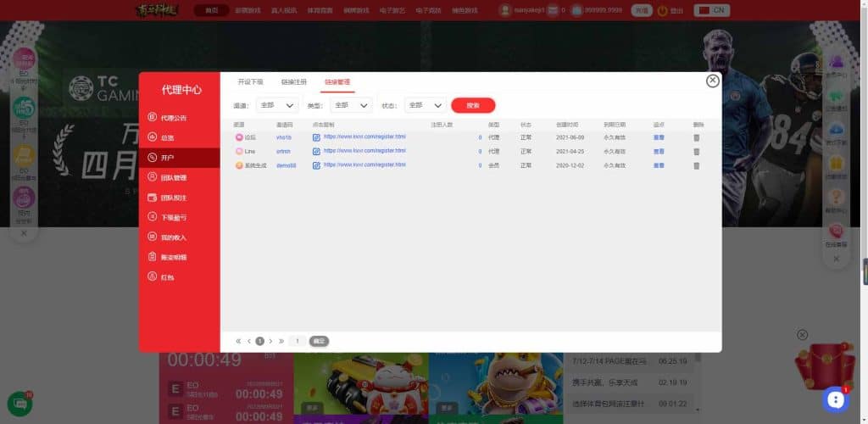Screen dimensions: 868x424
Task: Click invite code demo88
Action: pos(287,165)
